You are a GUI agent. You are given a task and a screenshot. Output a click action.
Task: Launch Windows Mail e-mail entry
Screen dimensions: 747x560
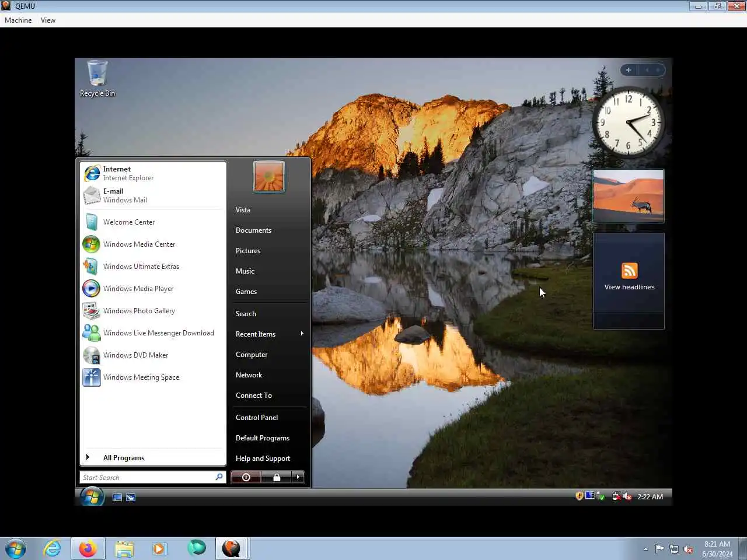152,195
